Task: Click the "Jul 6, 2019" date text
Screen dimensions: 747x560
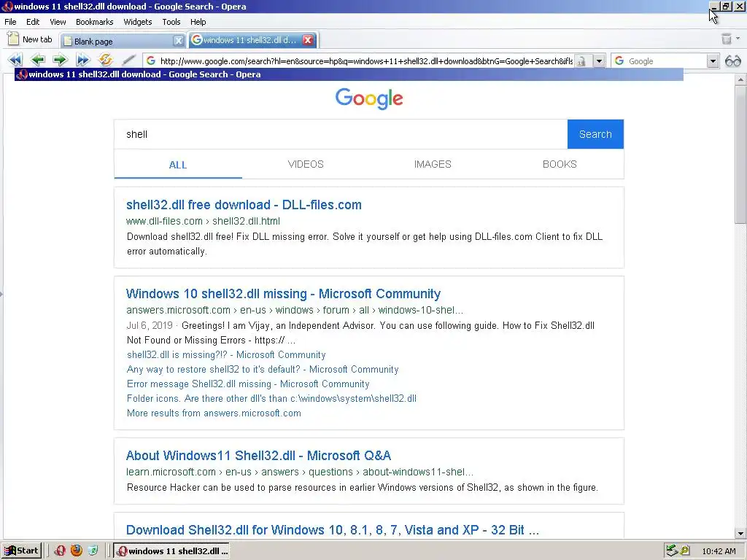Action: [x=150, y=326]
